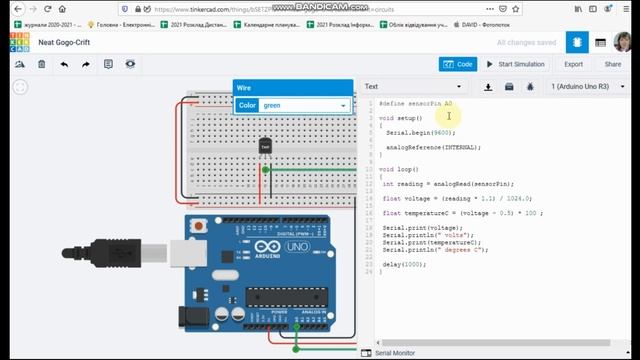Open the browser home page
Viewport: 640px width, 360px height.
(62, 9)
